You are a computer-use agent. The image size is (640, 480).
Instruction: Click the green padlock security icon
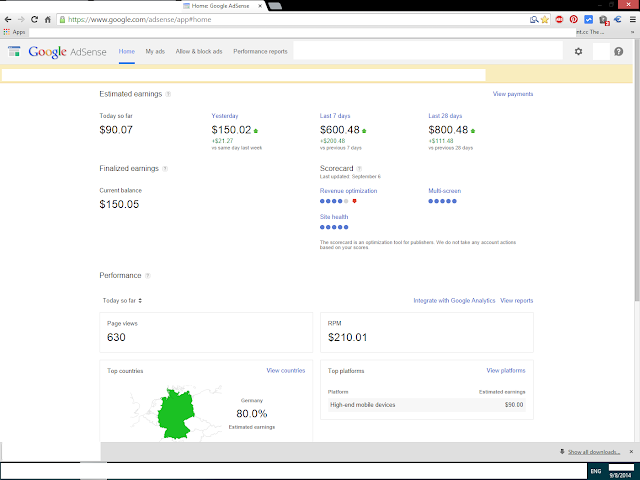tap(62, 19)
